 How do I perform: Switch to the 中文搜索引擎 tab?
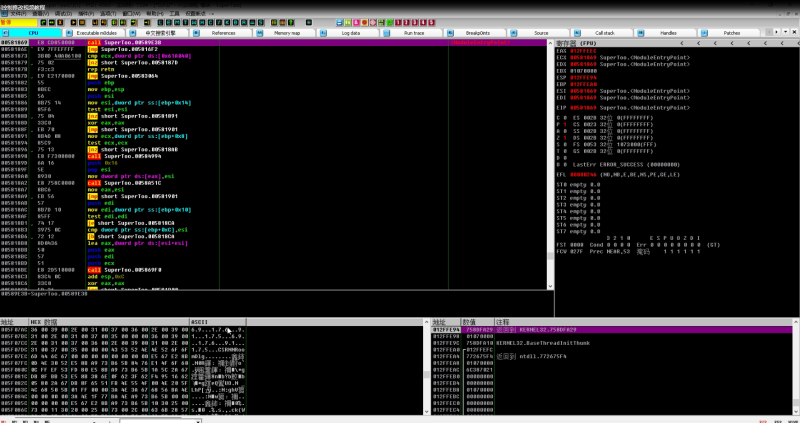pyautogui.click(x=158, y=33)
